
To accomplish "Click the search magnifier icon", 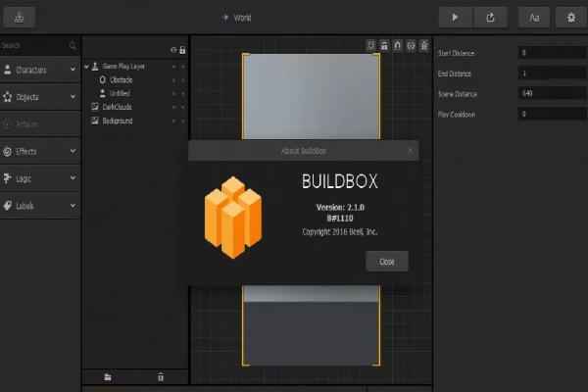I will (x=73, y=45).
